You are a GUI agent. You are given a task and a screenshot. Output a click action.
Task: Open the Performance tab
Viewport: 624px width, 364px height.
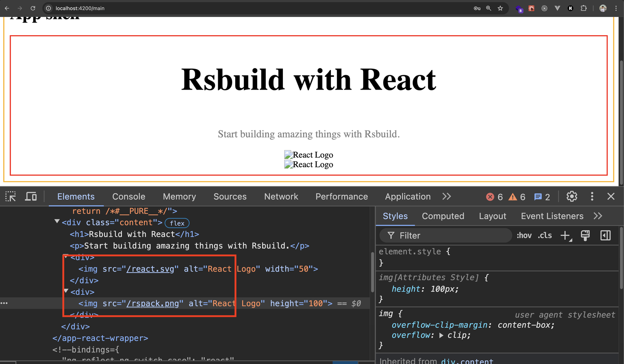point(341,197)
